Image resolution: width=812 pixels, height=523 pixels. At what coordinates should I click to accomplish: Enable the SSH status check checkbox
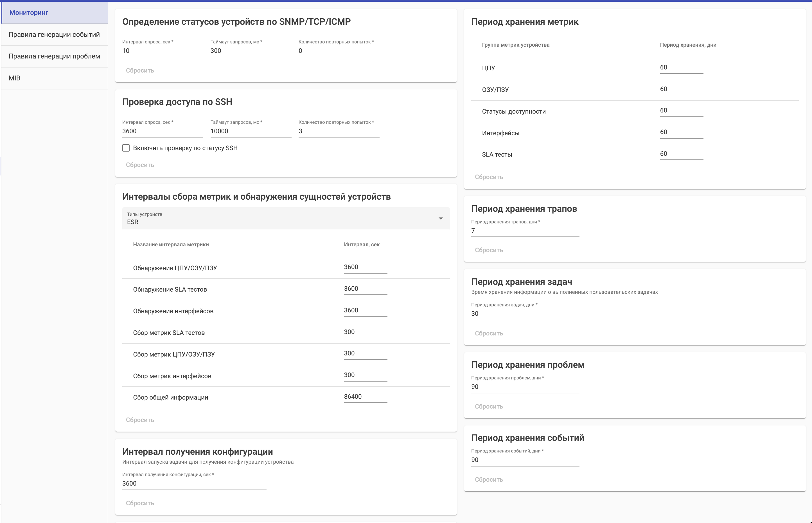coord(126,148)
